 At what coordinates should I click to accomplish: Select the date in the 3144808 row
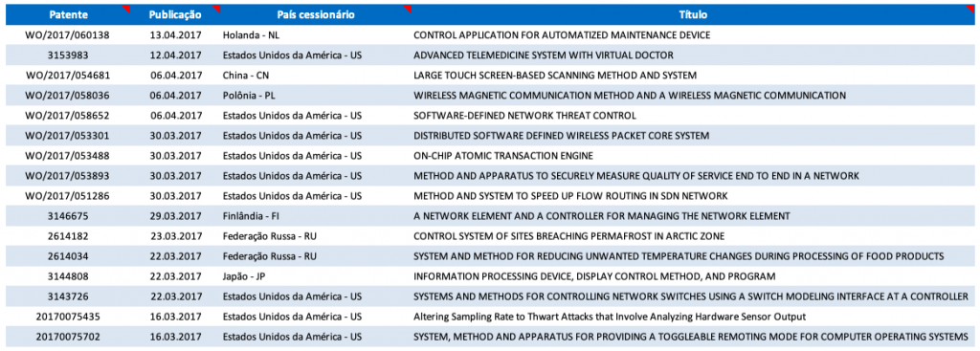point(176,276)
